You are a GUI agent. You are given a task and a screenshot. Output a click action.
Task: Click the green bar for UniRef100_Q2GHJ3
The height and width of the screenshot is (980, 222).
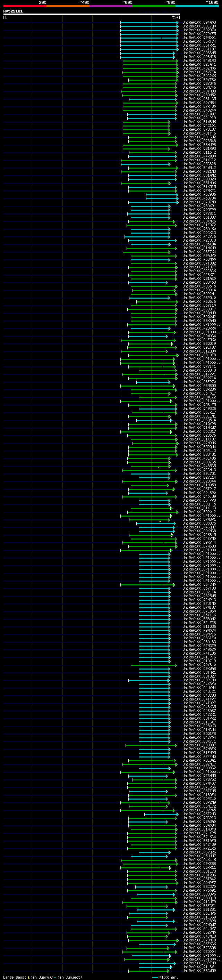[x=150, y=470]
